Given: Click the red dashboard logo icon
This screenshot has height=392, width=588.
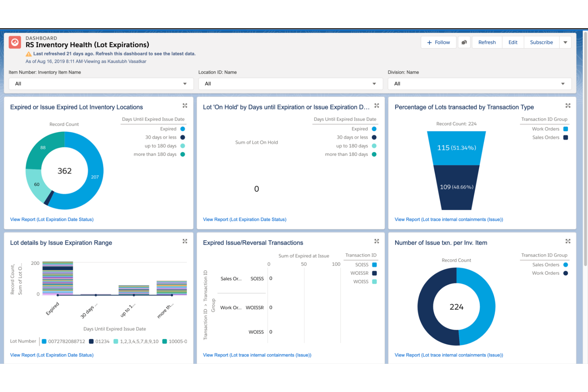Looking at the screenshot, I should (15, 42).
